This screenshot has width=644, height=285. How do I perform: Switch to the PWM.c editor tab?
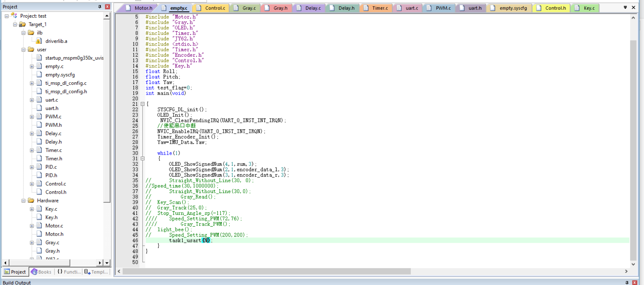(439, 8)
